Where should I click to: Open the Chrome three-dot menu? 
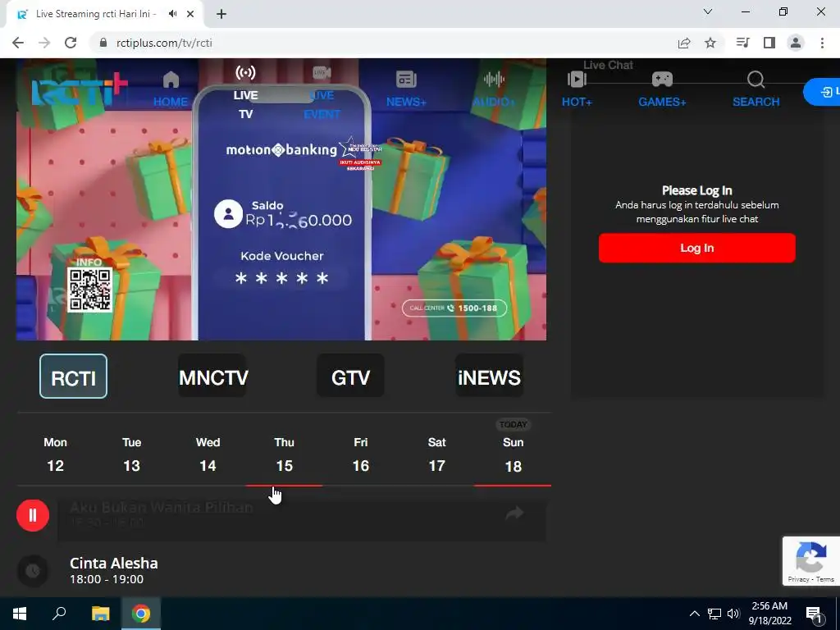pyautogui.click(x=822, y=43)
